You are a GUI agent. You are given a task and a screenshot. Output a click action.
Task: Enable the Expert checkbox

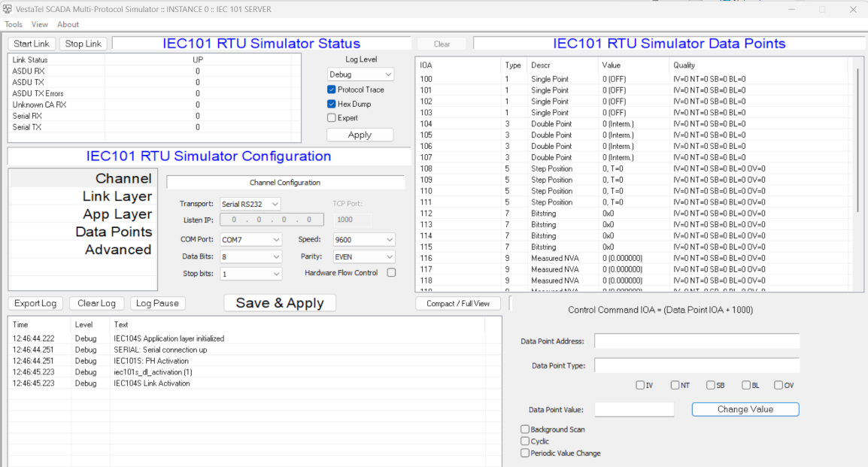pos(332,118)
